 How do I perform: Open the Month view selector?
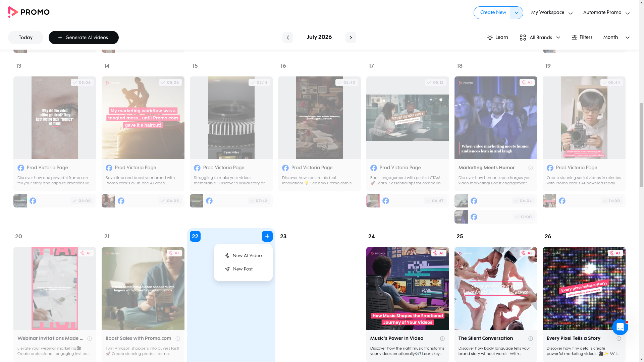click(616, 38)
